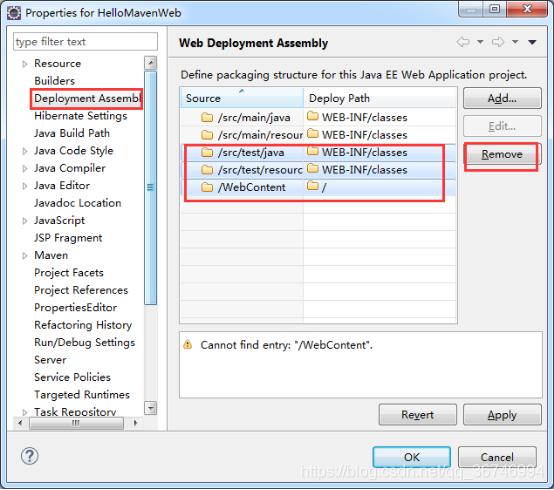
Task: Click tree horizontal scrollbar left arrow
Action: (20, 423)
